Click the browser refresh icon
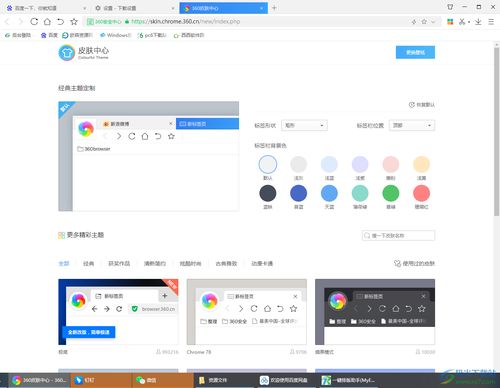The width and height of the screenshot is (500, 388). [34, 22]
